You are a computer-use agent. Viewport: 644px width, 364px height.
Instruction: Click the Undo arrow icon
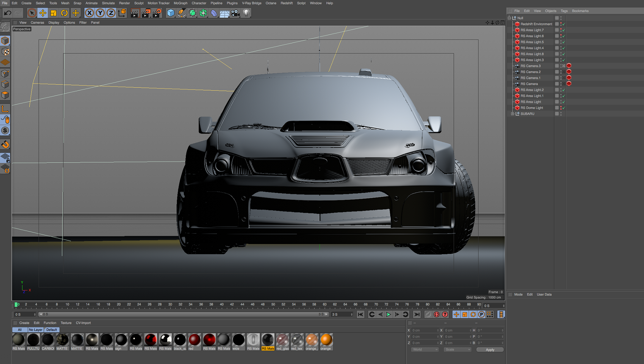(x=8, y=13)
